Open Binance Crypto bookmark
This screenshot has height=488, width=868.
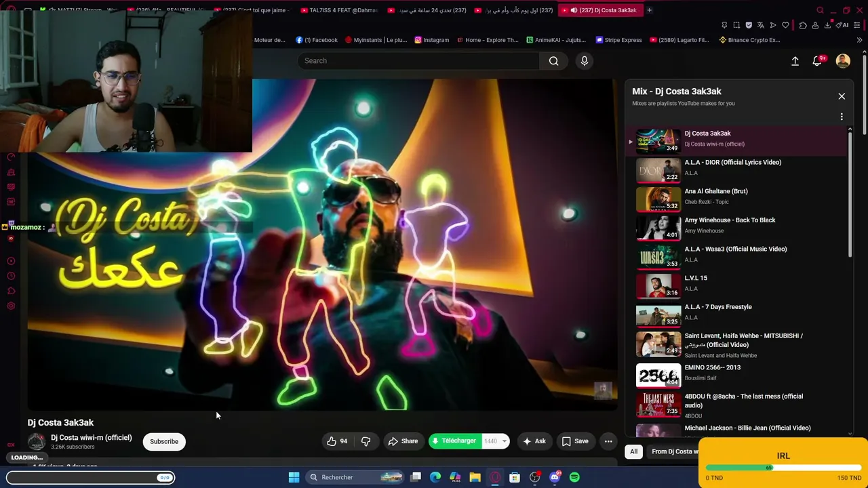coord(749,40)
